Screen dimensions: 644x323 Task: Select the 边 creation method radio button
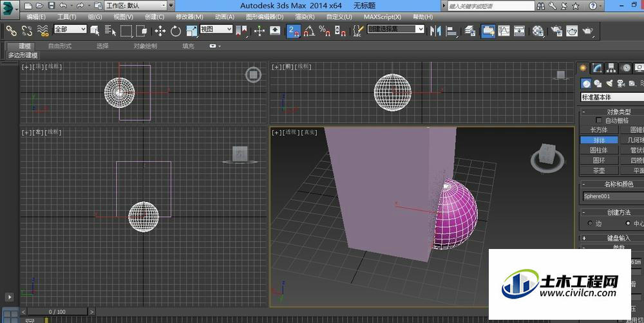(590, 223)
